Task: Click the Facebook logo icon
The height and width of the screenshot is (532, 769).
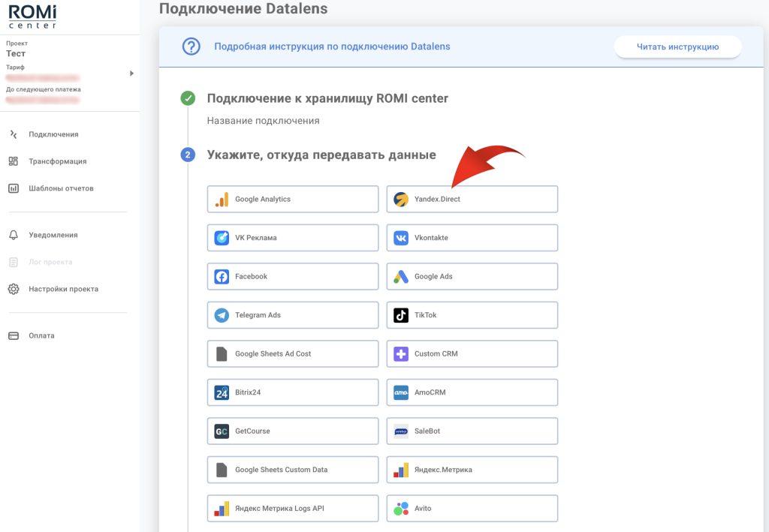Action: tap(222, 277)
